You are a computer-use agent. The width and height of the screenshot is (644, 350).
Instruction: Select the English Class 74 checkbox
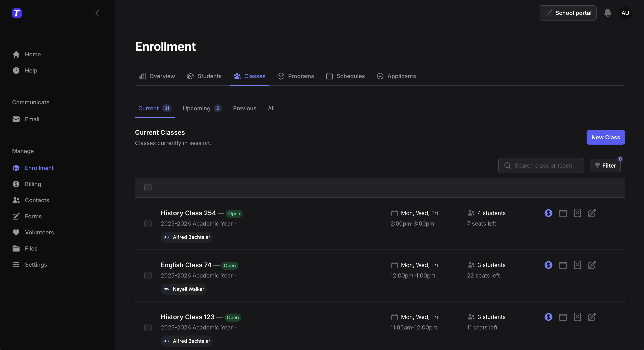coord(148,275)
